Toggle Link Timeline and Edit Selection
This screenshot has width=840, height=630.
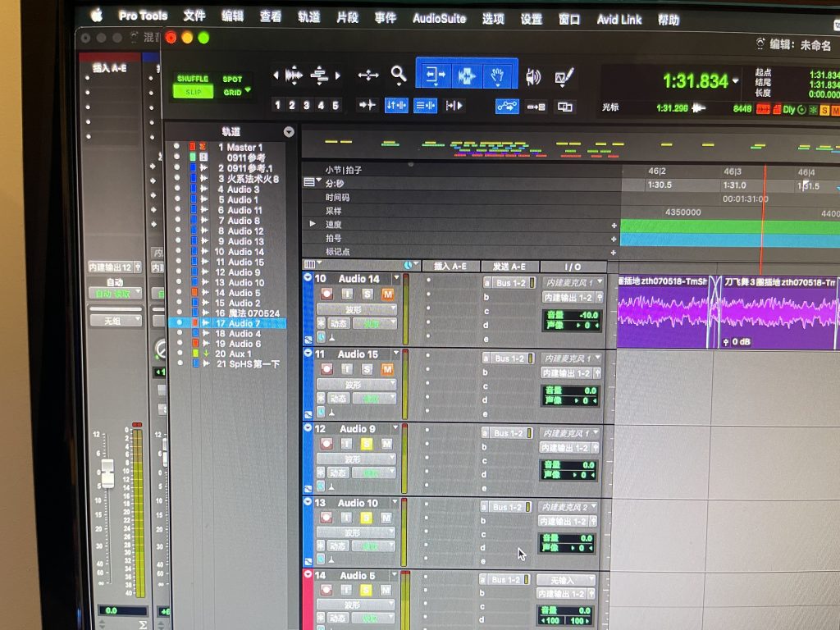coord(396,106)
